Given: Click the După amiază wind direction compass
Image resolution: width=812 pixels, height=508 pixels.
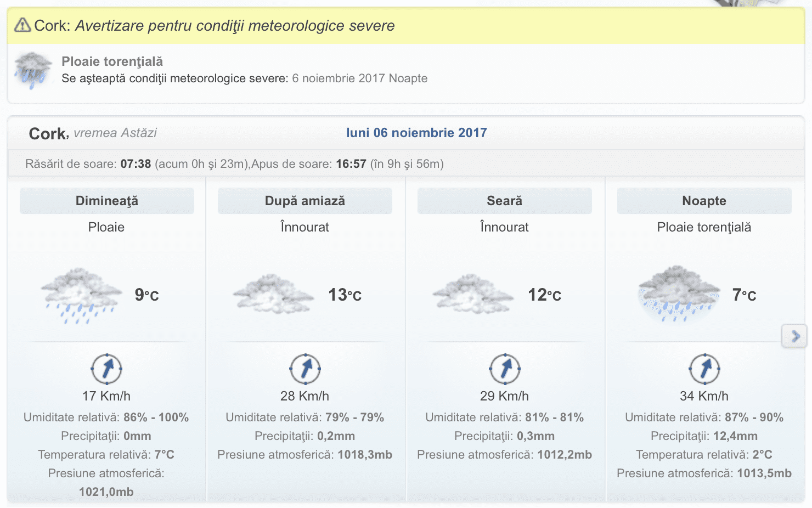Looking at the screenshot, I should (x=305, y=369).
